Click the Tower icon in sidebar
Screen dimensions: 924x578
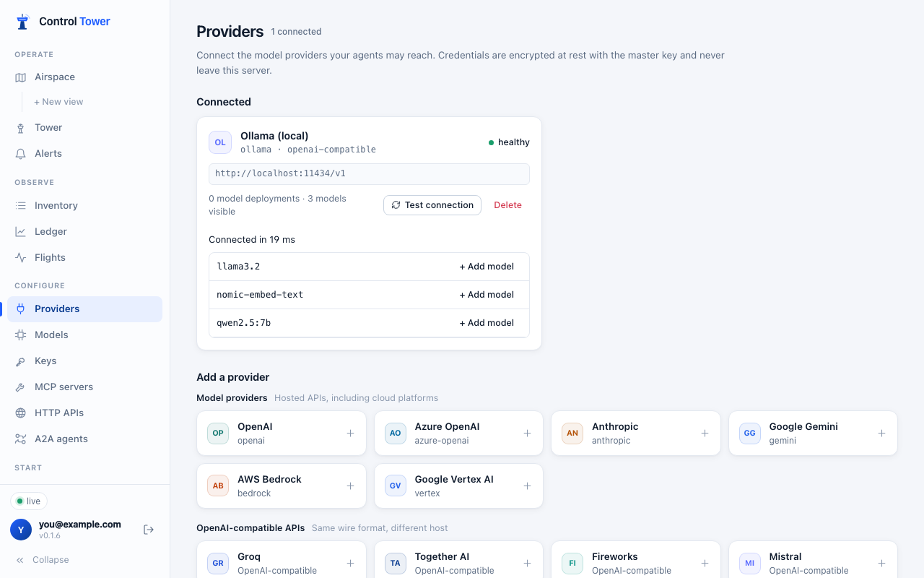coord(20,128)
